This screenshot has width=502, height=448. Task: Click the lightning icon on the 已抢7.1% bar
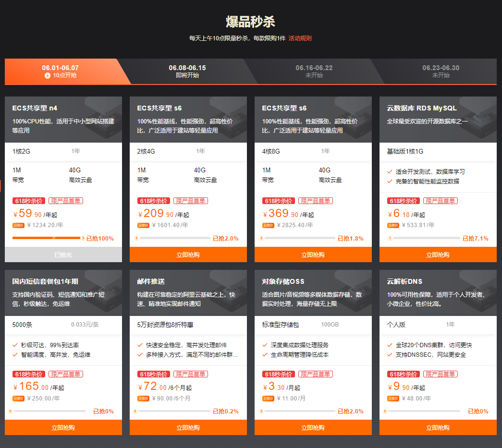pyautogui.click(x=390, y=238)
